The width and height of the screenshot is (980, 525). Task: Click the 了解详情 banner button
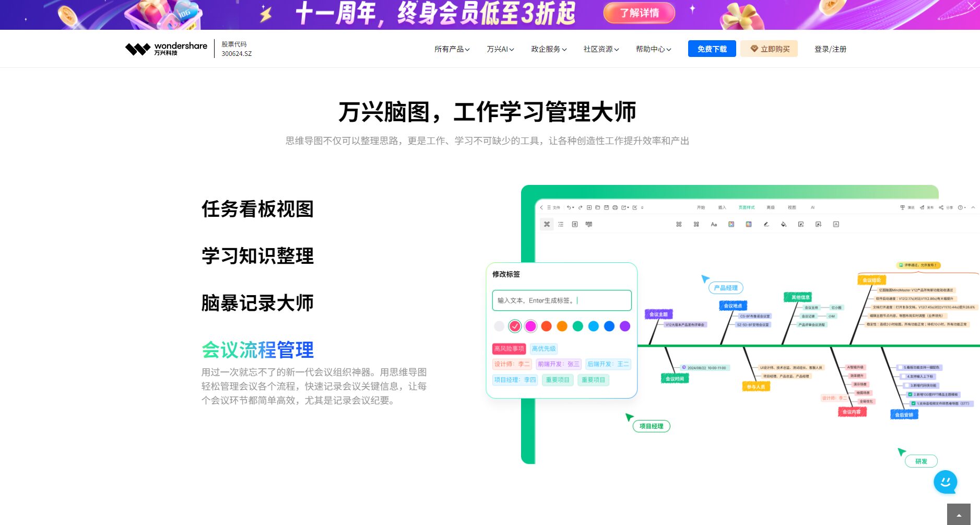(x=639, y=13)
